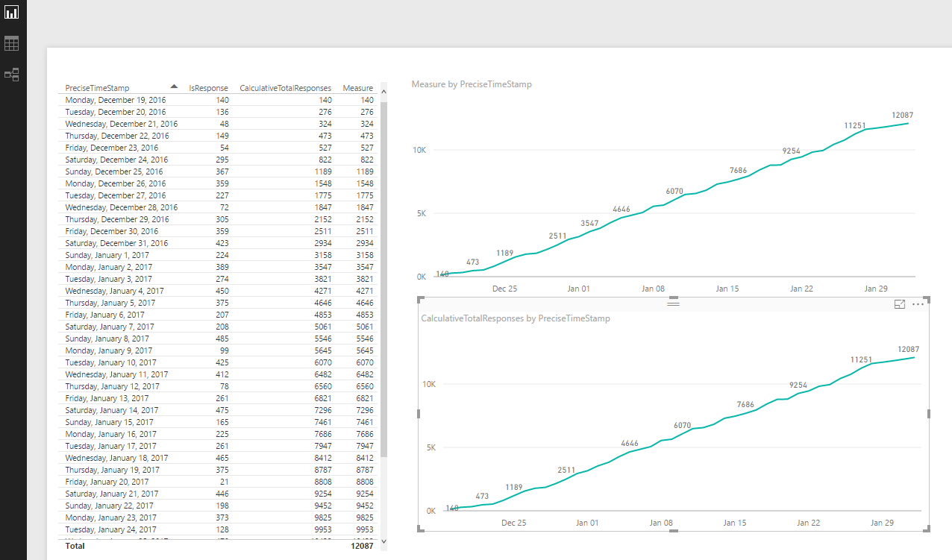The width and height of the screenshot is (952, 560).
Task: Select row 'Tuesday, January 17, 2017'
Action: pos(219,446)
